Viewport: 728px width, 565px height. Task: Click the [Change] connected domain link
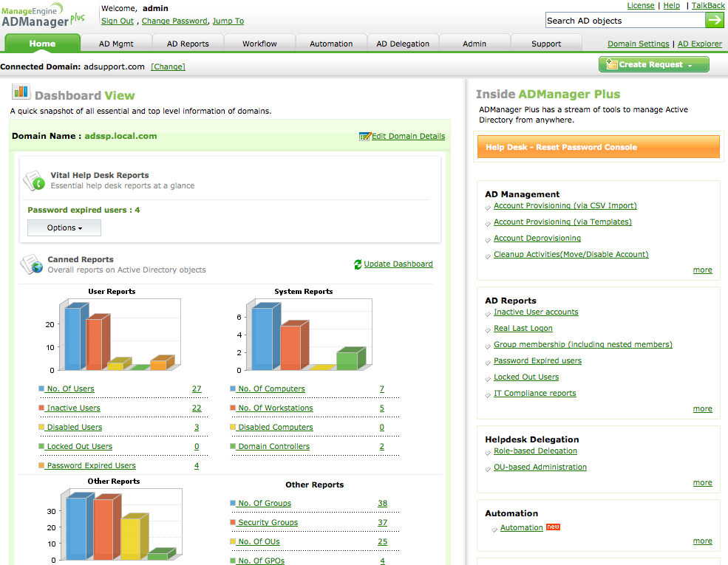coord(168,66)
